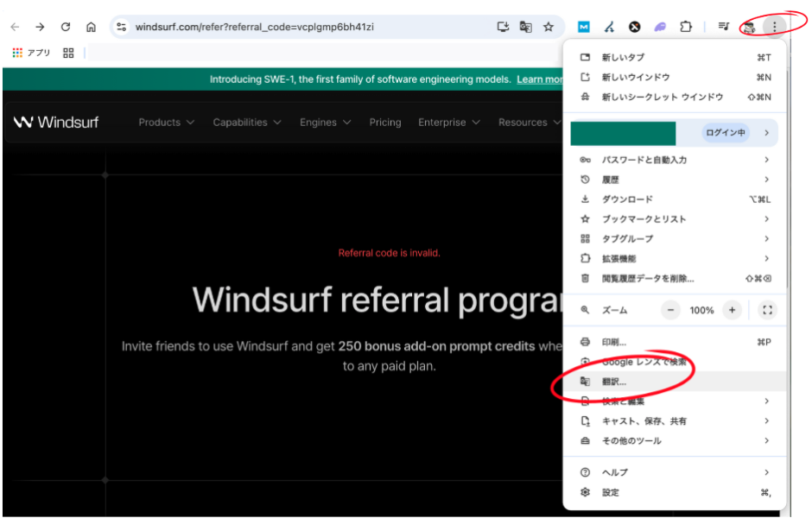812x518 pixels.
Task: Select Google レンズで検索 menu item
Action: point(675,362)
